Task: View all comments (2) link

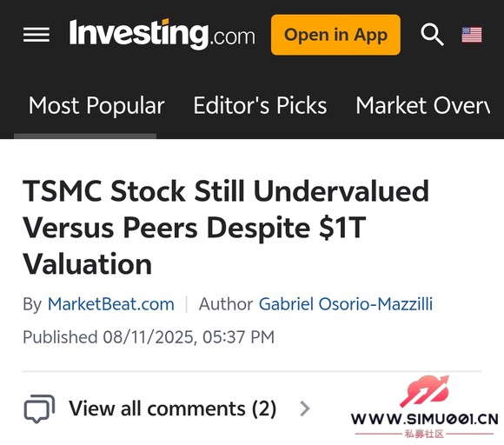Action: click(x=173, y=408)
